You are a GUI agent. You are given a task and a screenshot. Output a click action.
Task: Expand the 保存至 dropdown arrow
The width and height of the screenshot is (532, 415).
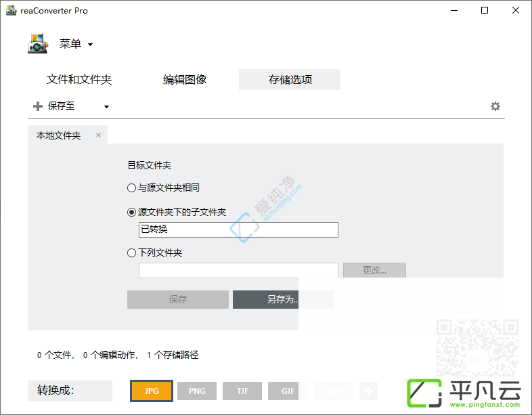(106, 107)
